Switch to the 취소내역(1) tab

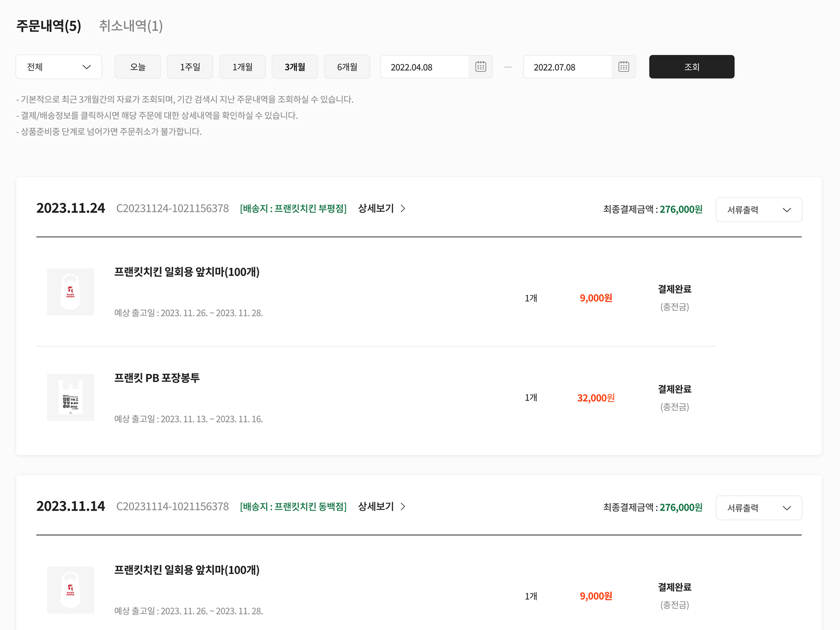tap(131, 26)
